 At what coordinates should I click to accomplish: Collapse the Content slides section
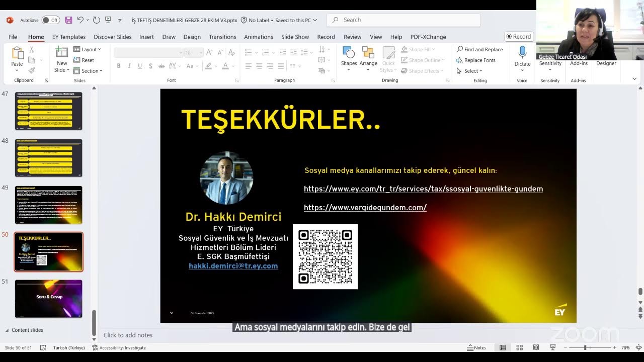(7, 330)
